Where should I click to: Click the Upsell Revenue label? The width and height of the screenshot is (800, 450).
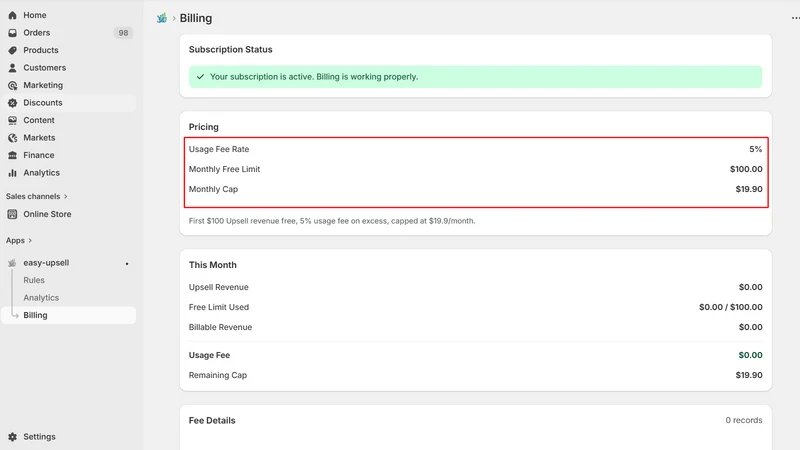218,287
